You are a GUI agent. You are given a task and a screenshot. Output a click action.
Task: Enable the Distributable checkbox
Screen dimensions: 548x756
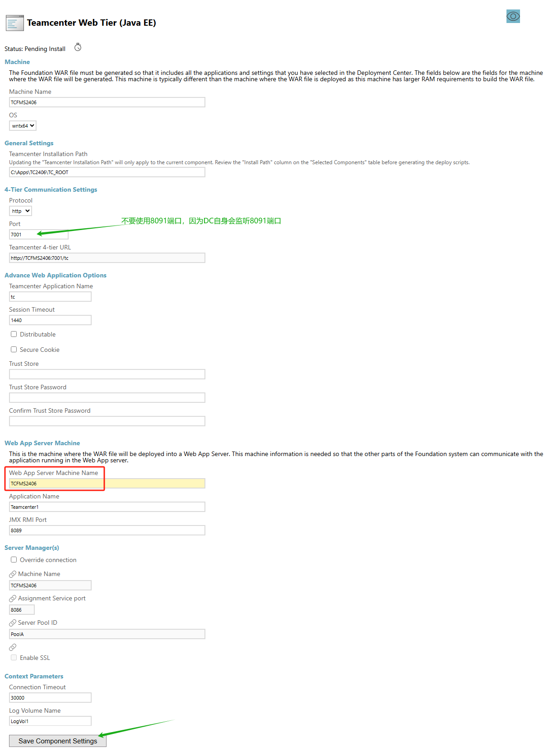pos(14,334)
